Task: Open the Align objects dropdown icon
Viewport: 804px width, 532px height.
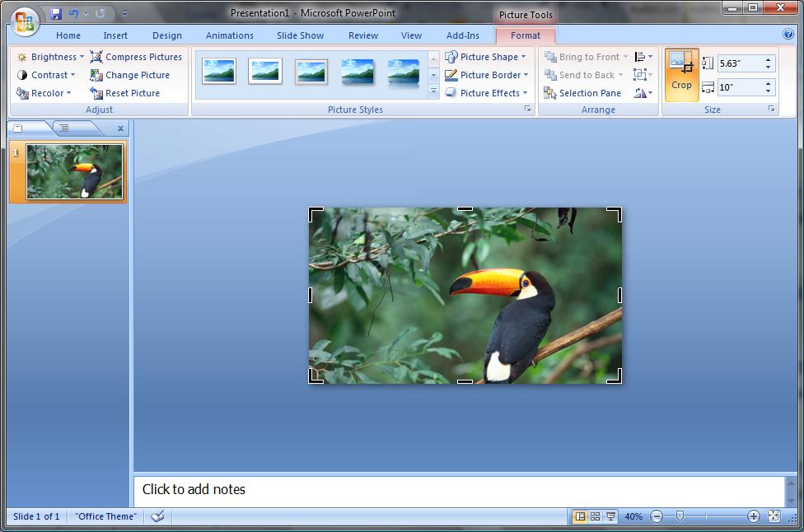Action: pos(643,57)
